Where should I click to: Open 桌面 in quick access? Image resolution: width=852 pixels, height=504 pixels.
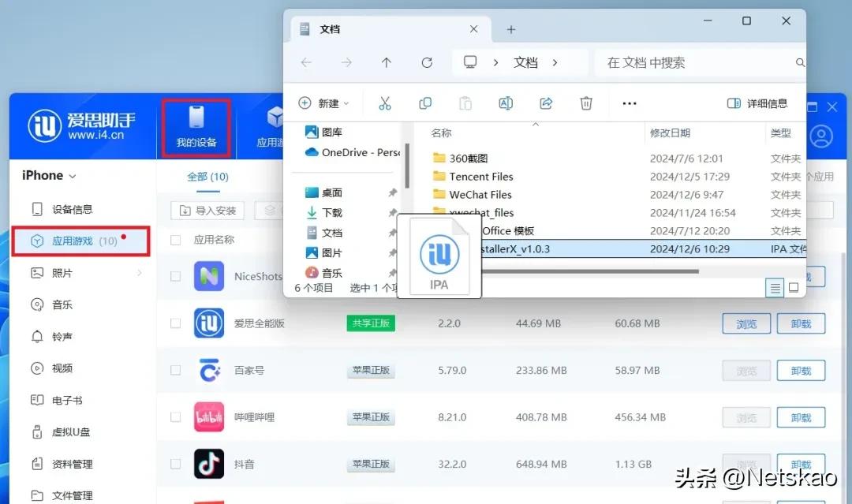[x=324, y=192]
